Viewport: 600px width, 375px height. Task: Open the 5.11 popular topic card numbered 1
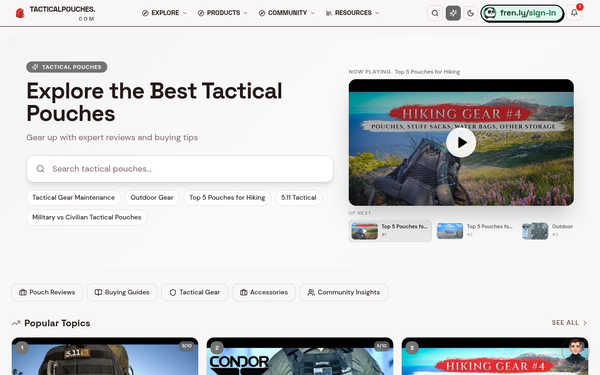coord(105,356)
